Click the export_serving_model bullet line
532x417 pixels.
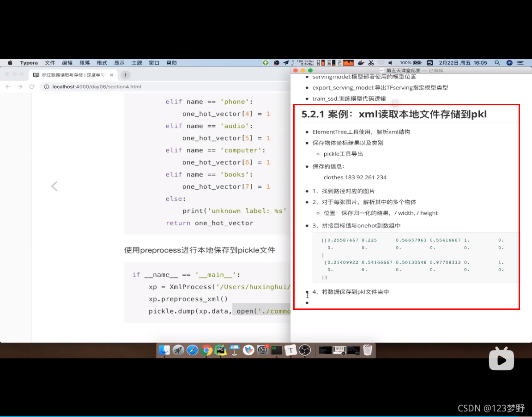pos(380,88)
